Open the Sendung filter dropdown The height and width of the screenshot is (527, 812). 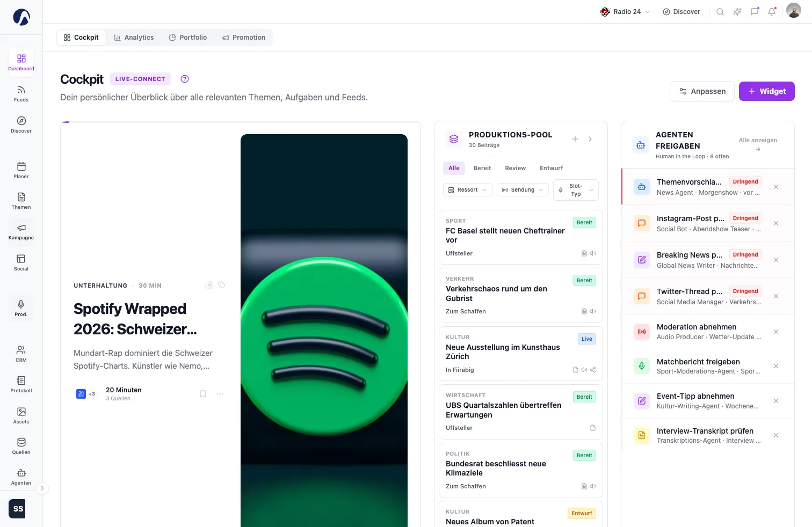pyautogui.click(x=523, y=190)
